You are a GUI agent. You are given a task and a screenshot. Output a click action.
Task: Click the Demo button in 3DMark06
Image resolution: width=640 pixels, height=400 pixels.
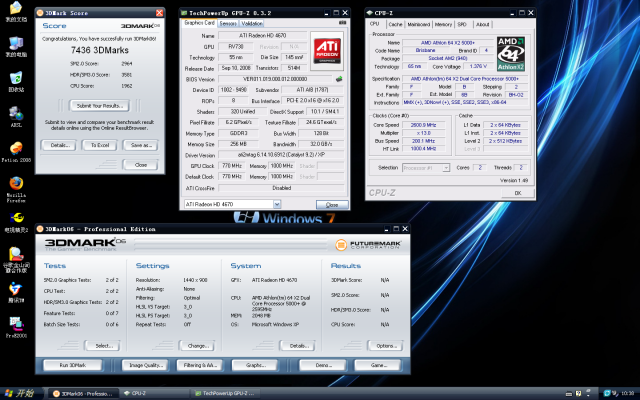click(x=323, y=365)
